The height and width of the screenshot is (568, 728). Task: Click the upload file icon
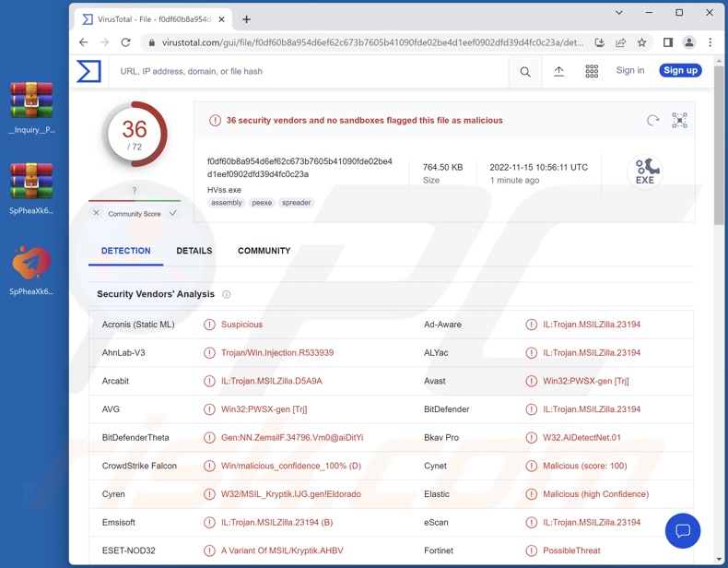click(x=559, y=71)
